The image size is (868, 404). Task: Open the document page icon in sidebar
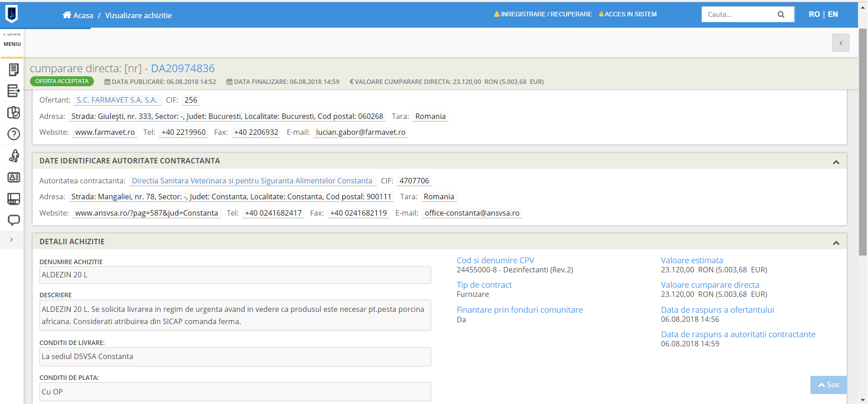coord(14,69)
